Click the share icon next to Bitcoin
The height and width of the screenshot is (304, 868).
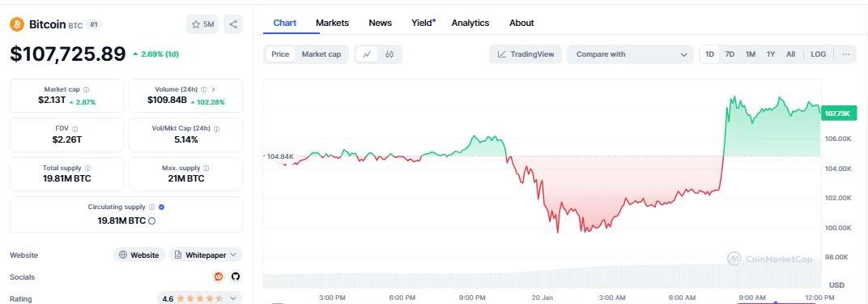point(233,24)
